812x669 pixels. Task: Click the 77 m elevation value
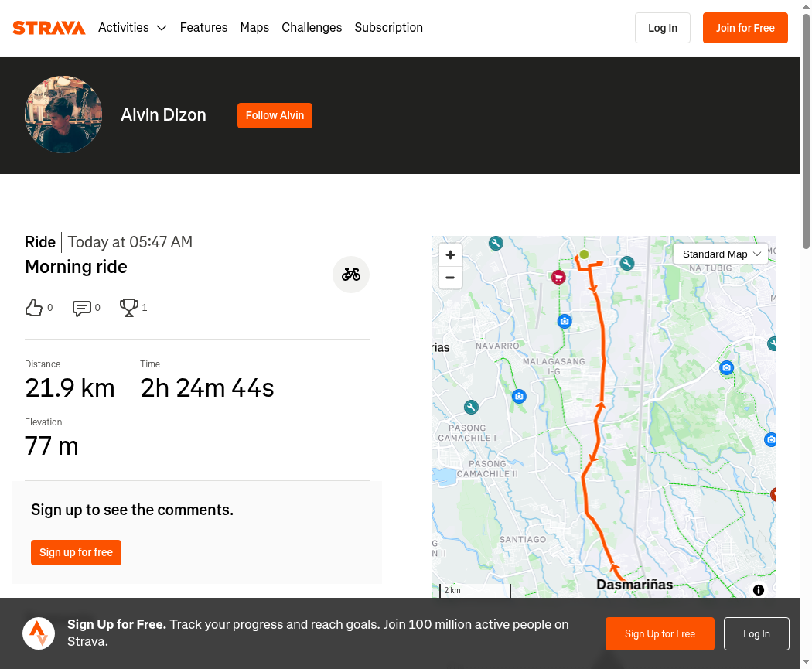52,445
